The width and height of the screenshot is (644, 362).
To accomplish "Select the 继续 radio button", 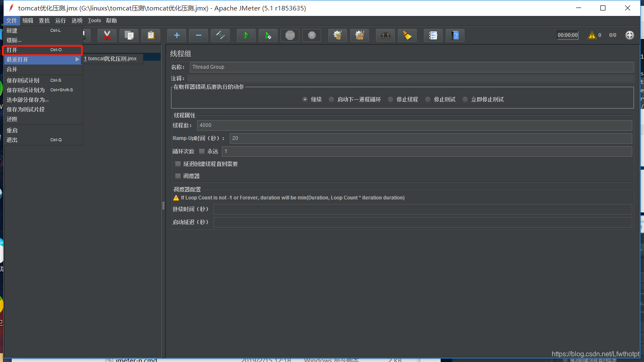I will click(305, 99).
